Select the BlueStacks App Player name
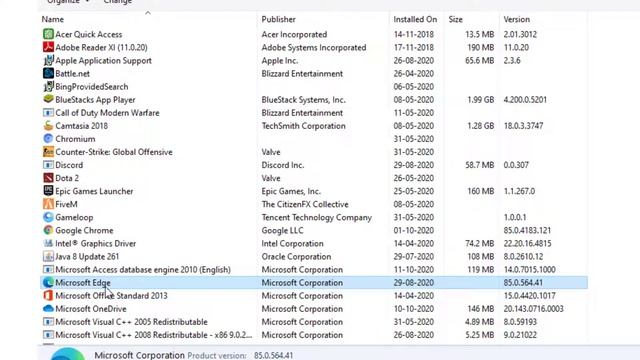 point(95,100)
